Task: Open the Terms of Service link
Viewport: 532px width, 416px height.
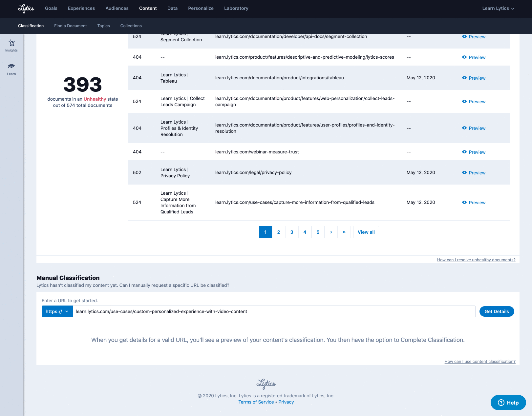Action: pos(256,402)
